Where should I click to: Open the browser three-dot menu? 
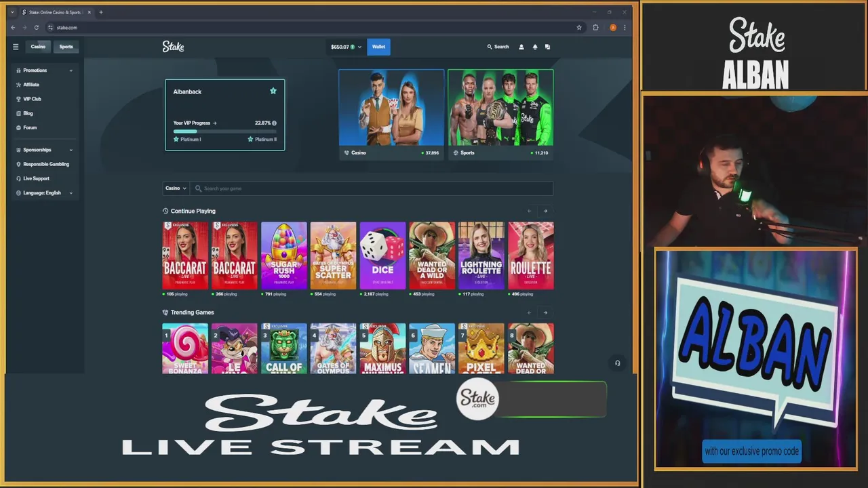pos(625,28)
